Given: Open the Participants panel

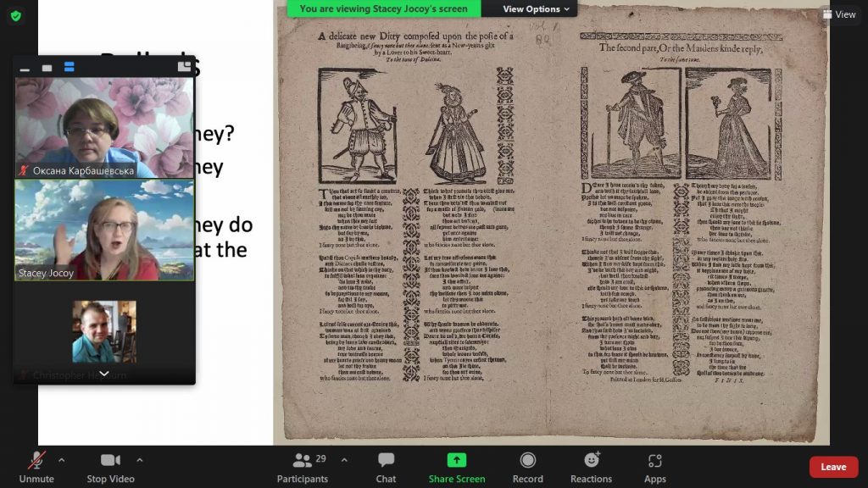Looking at the screenshot, I should tap(303, 468).
